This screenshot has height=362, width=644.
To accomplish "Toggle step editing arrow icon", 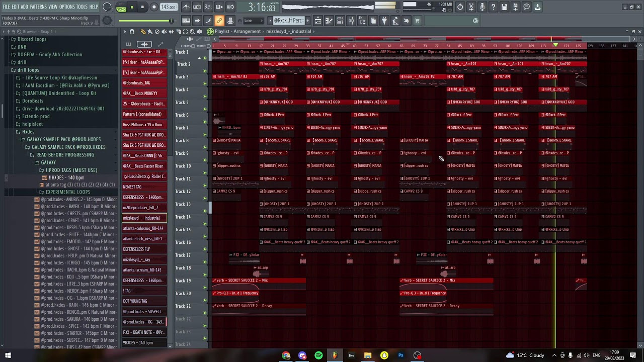I will pyautogui.click(x=197, y=21).
